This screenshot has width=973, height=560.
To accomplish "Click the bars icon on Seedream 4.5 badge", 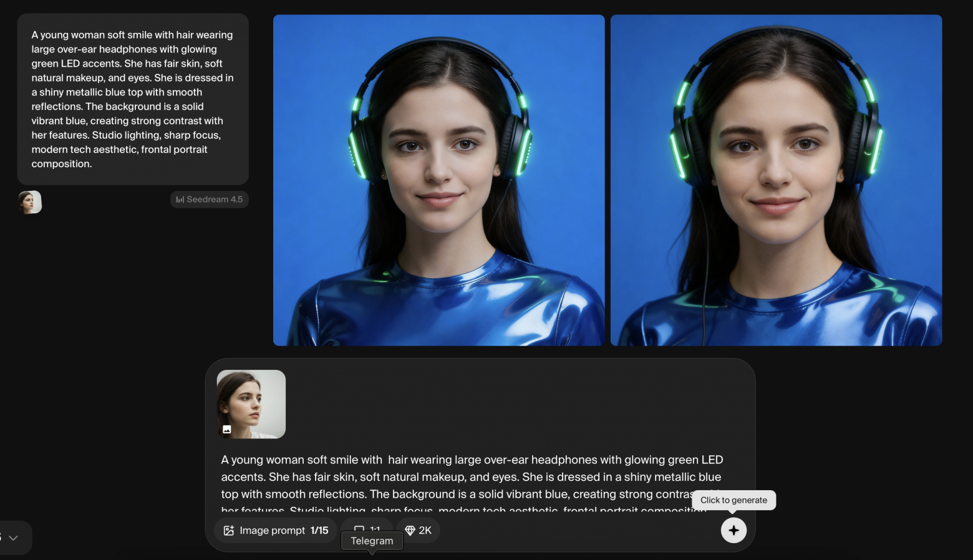I will (180, 200).
